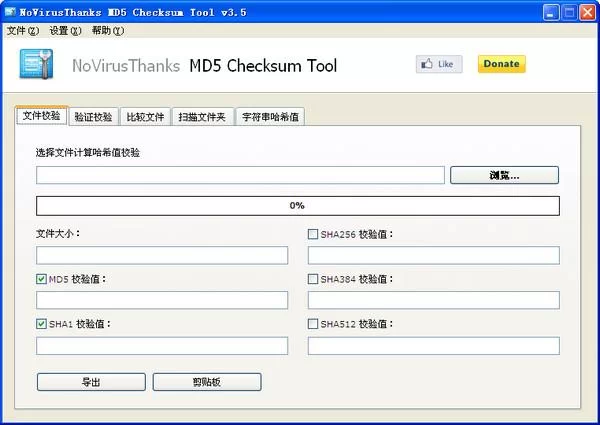Click the SHA256 hash output field
600x425 pixels.
(434, 255)
